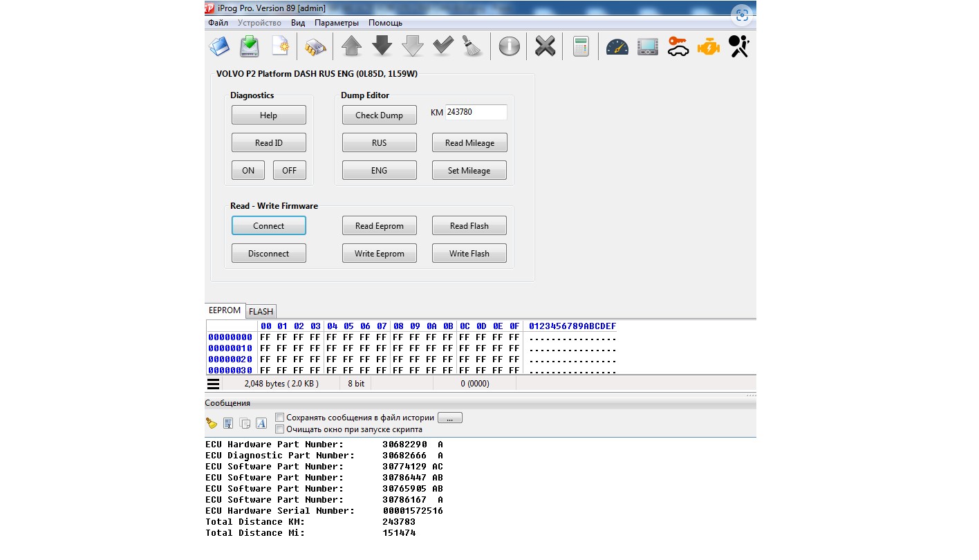Click the open file folder icon
Image resolution: width=979 pixels, height=560 pixels.
(x=219, y=46)
